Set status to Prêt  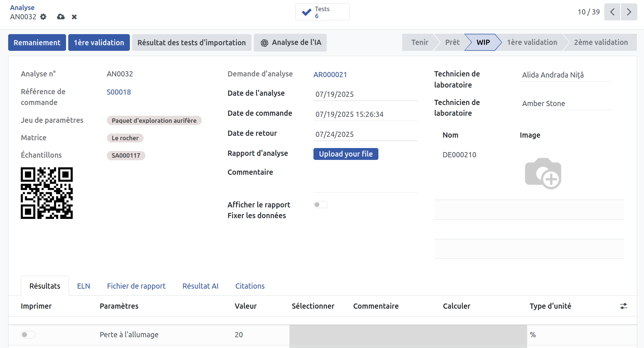(452, 42)
